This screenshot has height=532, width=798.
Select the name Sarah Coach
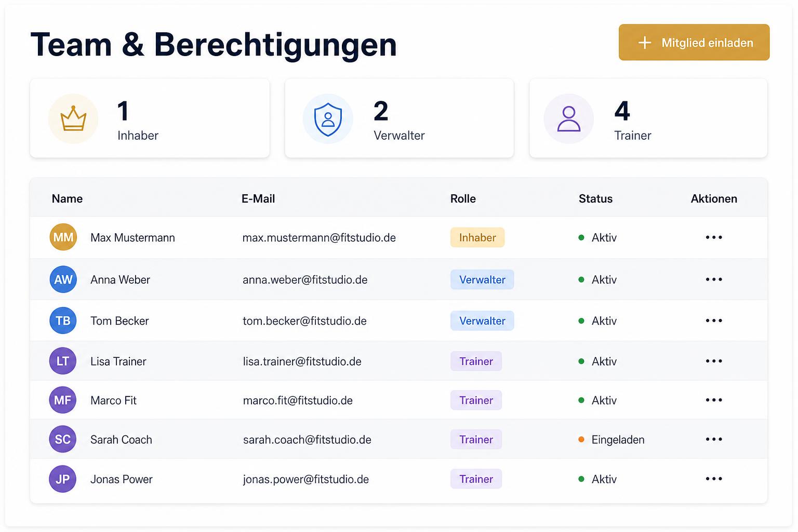pos(121,440)
